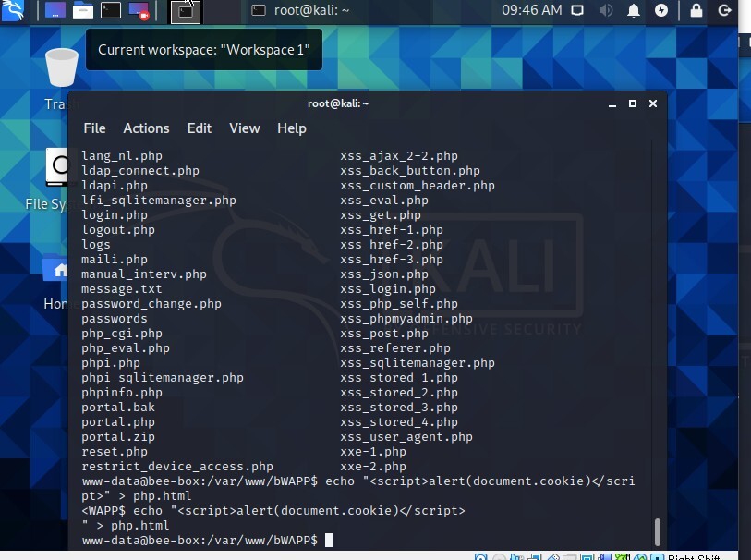This screenshot has width=751, height=560.
Task: Minimize the root@kali terminal window
Action: 612,103
